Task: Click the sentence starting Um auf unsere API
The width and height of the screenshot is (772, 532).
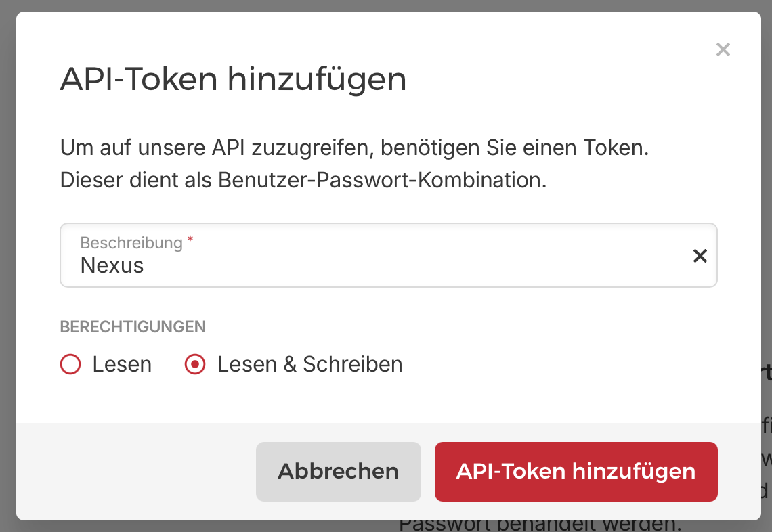Action: 354,148
